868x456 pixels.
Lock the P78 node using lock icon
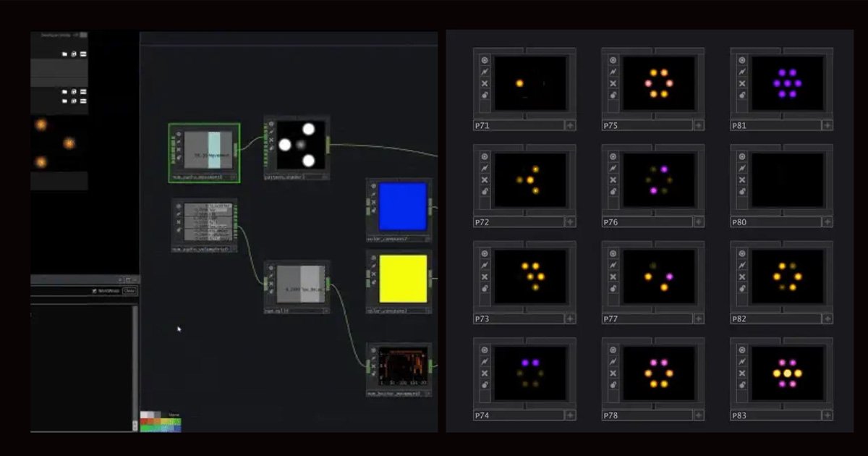point(613,385)
